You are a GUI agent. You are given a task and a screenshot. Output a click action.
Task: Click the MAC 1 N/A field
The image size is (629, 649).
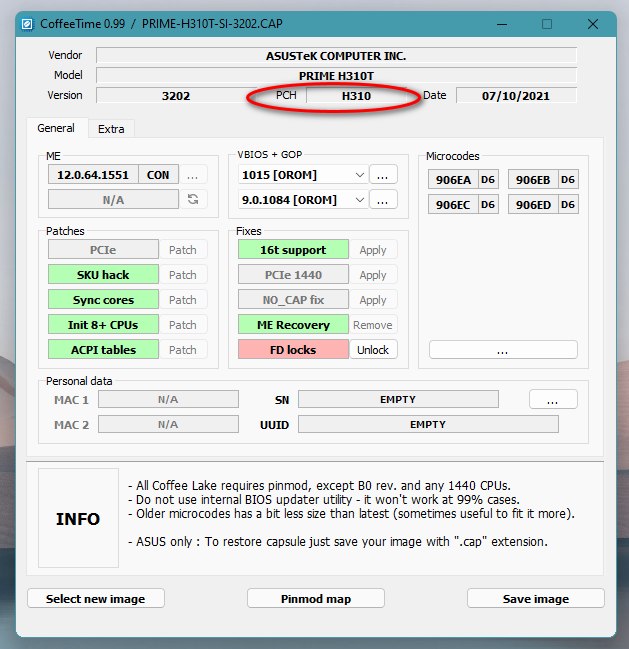pos(168,399)
